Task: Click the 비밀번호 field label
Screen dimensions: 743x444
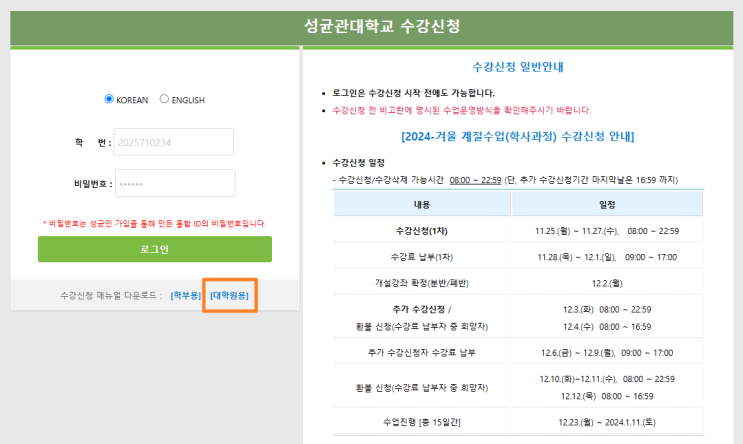Action: pos(93,184)
